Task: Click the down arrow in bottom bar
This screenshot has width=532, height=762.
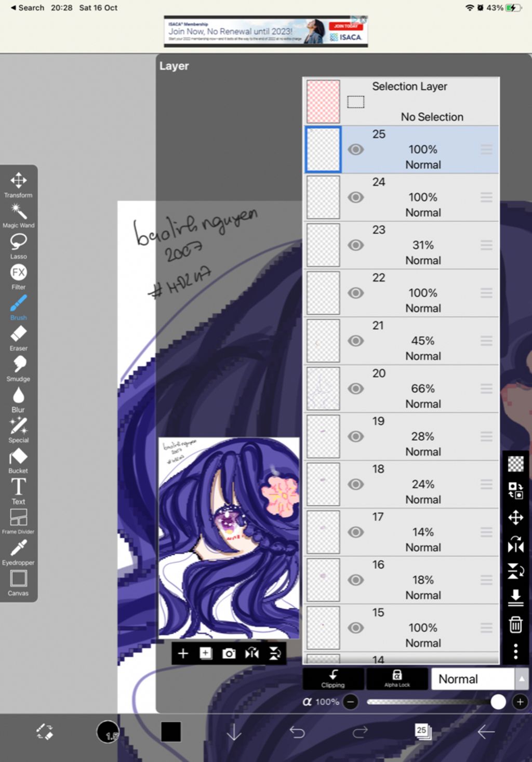Action: point(234,732)
